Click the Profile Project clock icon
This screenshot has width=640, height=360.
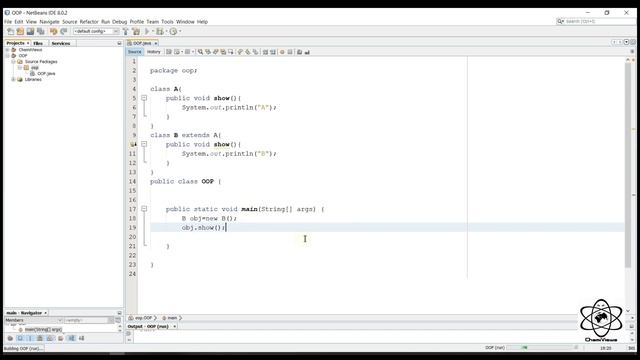click(173, 31)
